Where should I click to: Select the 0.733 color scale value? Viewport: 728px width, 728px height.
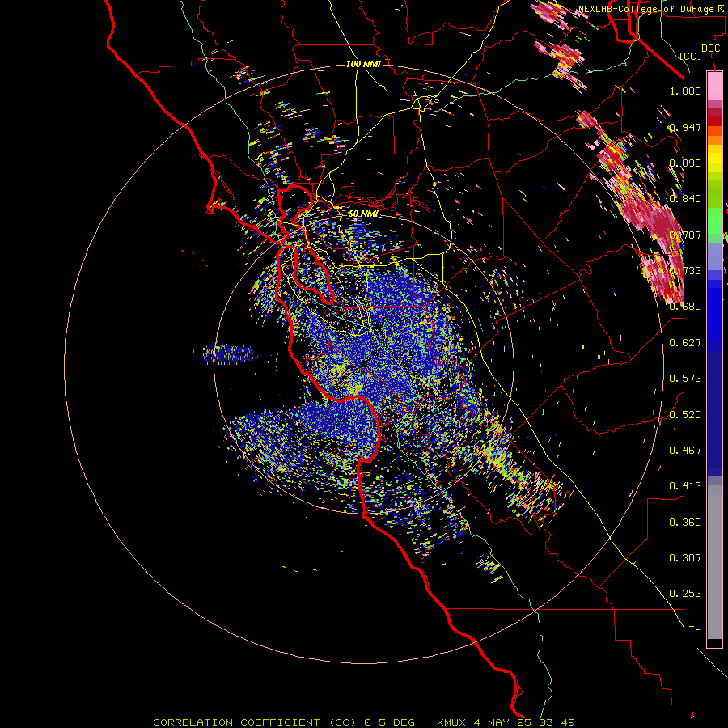coord(685,271)
